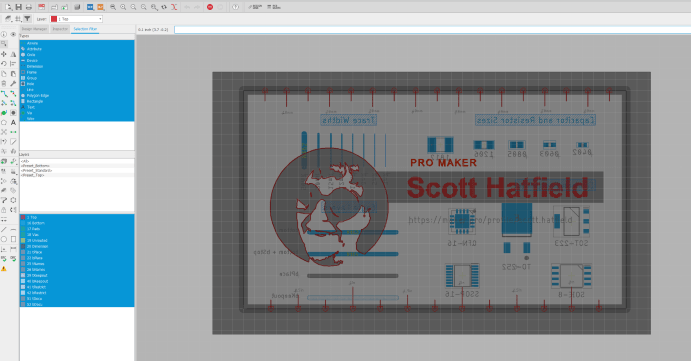The image size is (691, 361).
Task: Click the Help question-mark icon
Action: (235, 7)
